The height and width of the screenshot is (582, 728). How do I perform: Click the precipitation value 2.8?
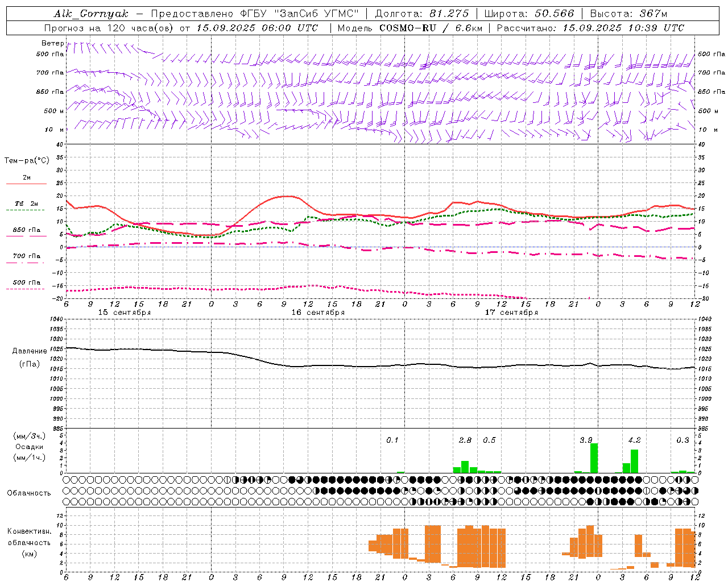(x=465, y=440)
